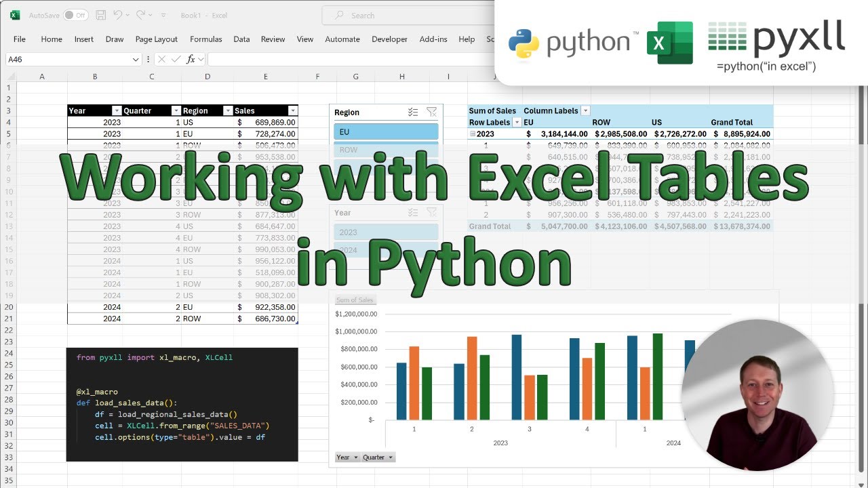Open the Redo history dropdown

(x=151, y=15)
